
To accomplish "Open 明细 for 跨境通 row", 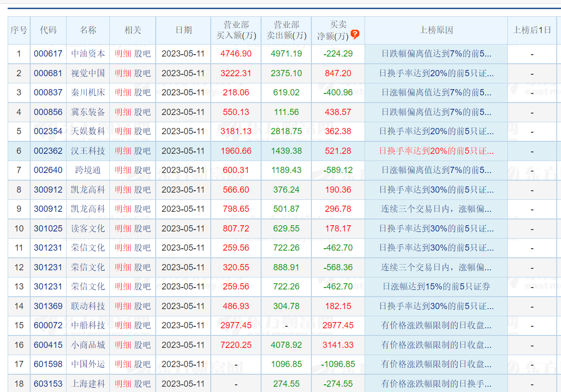I will click(x=123, y=170).
